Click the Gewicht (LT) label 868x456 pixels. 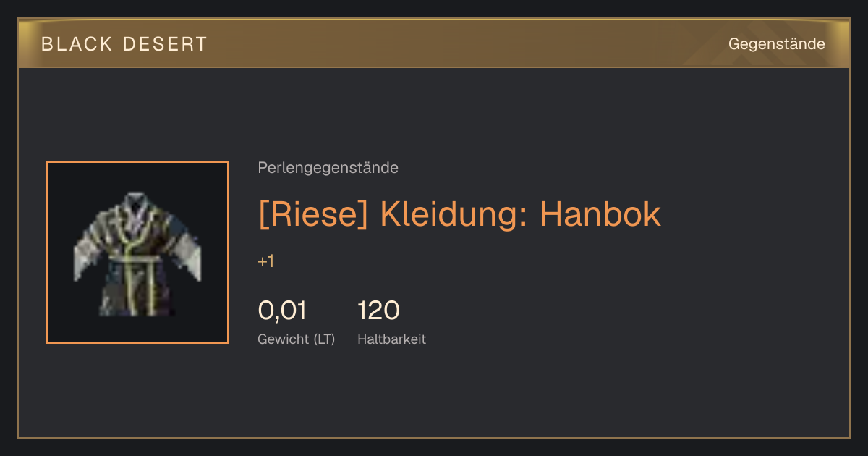[x=296, y=339]
